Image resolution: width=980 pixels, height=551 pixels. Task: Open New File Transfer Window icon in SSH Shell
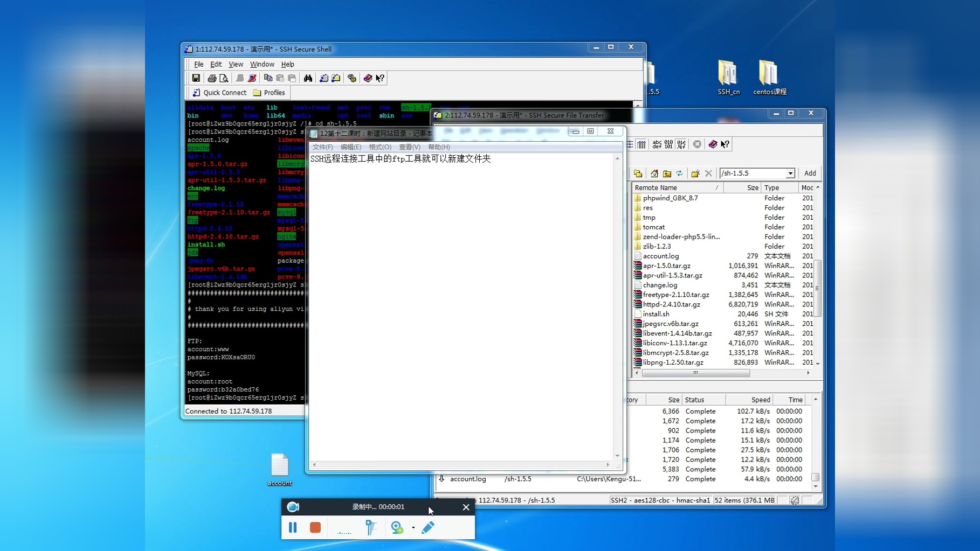point(336,78)
